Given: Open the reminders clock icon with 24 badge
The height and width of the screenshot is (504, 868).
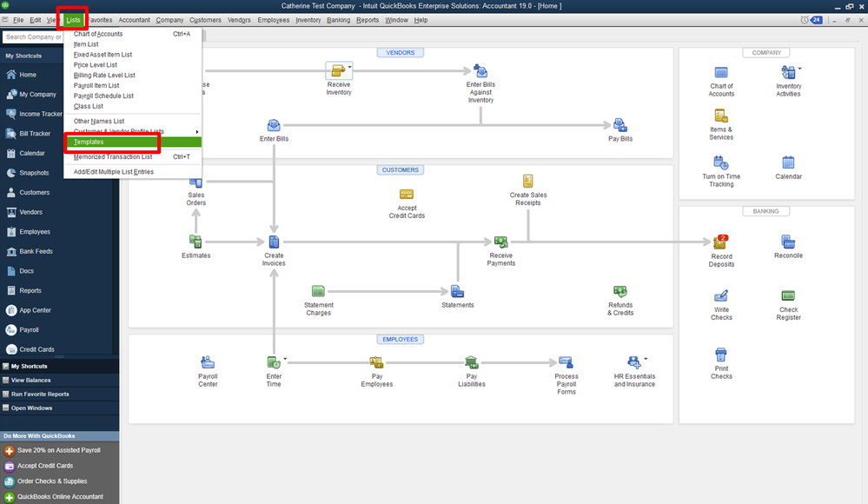Looking at the screenshot, I should click(x=811, y=20).
